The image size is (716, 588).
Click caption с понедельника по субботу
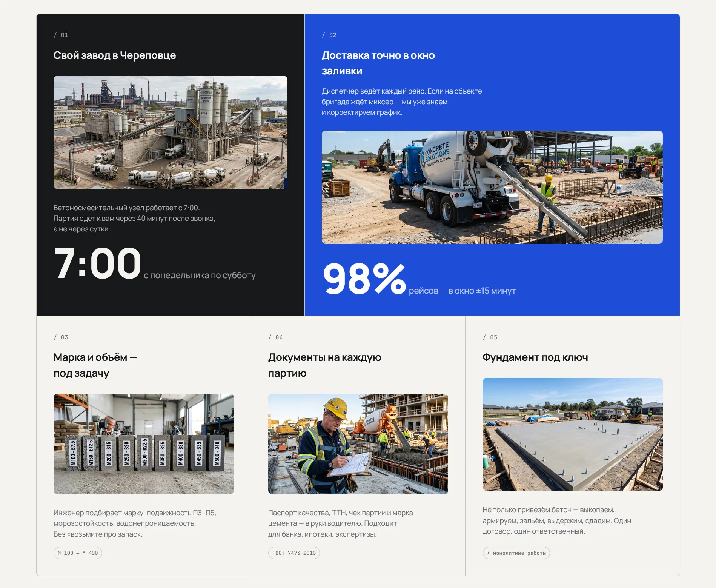[200, 275]
